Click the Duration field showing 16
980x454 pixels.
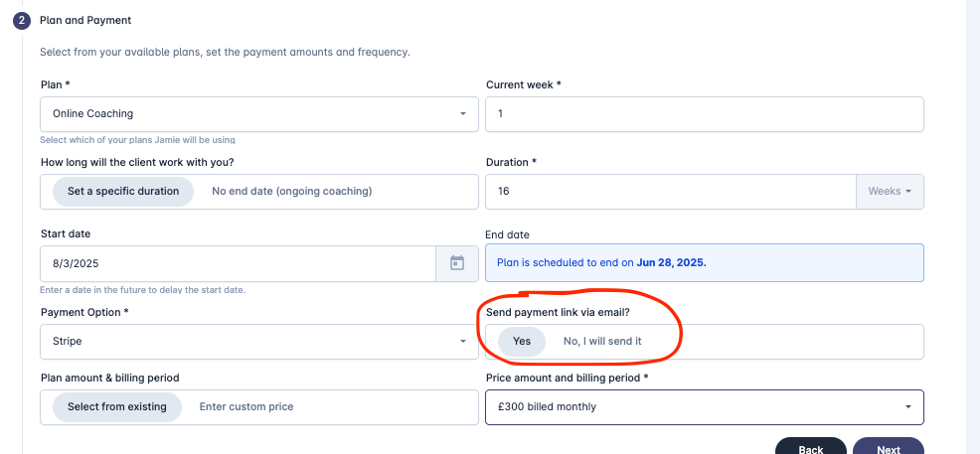point(671,192)
